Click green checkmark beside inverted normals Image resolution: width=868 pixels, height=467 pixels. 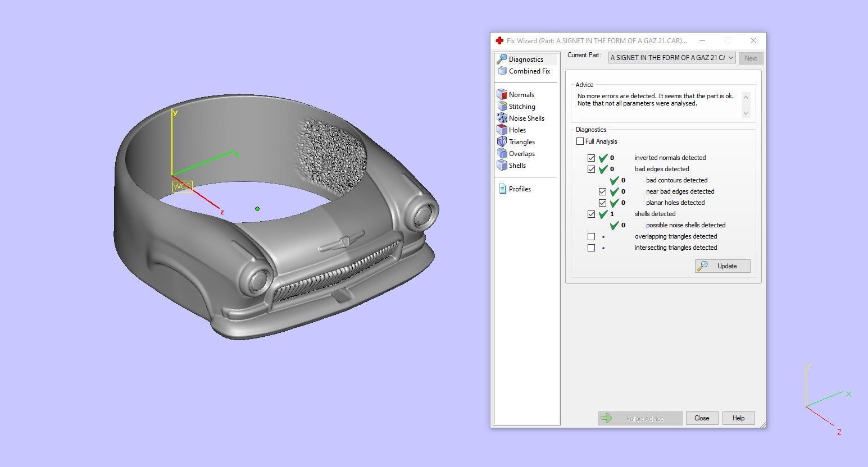603,158
